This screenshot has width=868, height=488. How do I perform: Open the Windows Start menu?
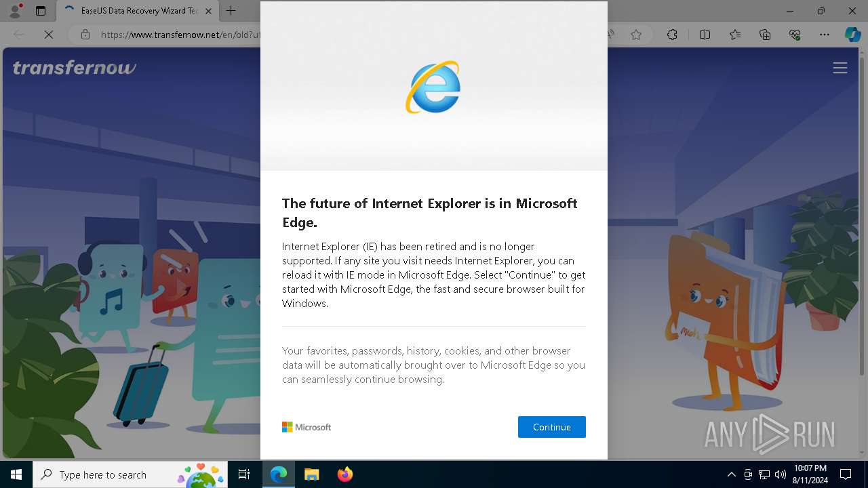(x=16, y=474)
